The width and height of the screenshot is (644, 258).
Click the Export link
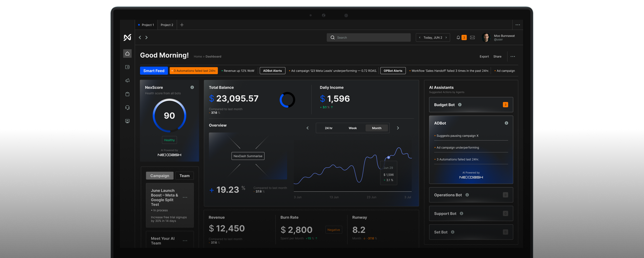484,56
